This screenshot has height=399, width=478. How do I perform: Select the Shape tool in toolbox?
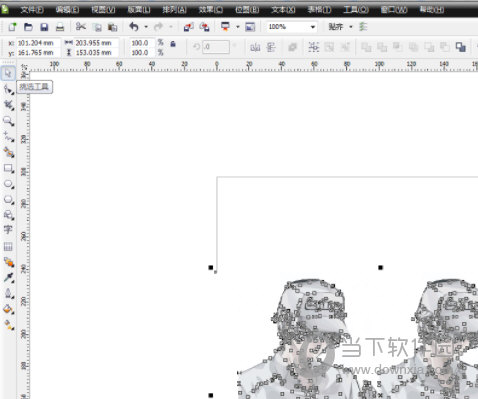(8, 89)
